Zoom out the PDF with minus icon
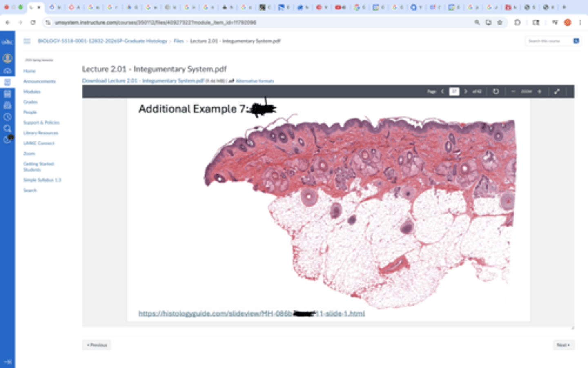Viewport: 588px width, 368px height. [x=513, y=91]
